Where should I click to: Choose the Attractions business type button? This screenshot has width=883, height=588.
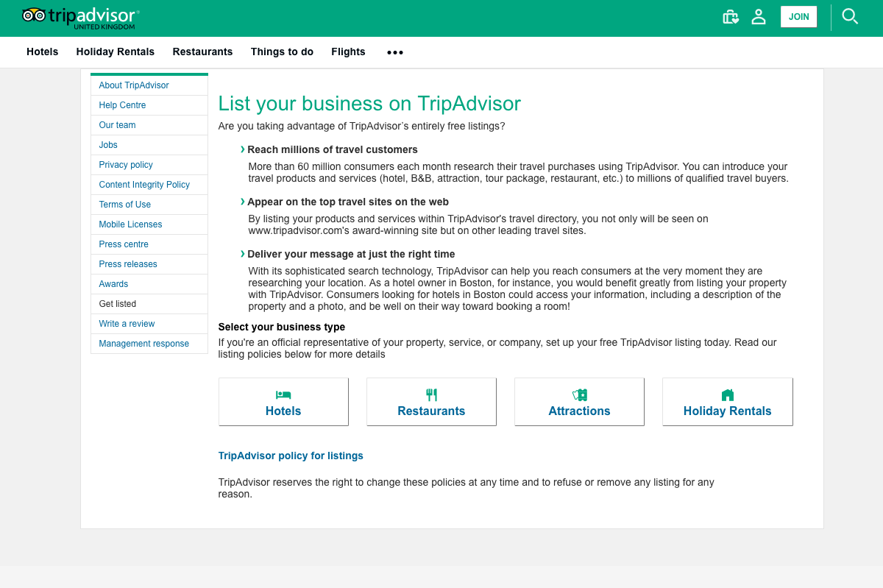click(x=579, y=402)
